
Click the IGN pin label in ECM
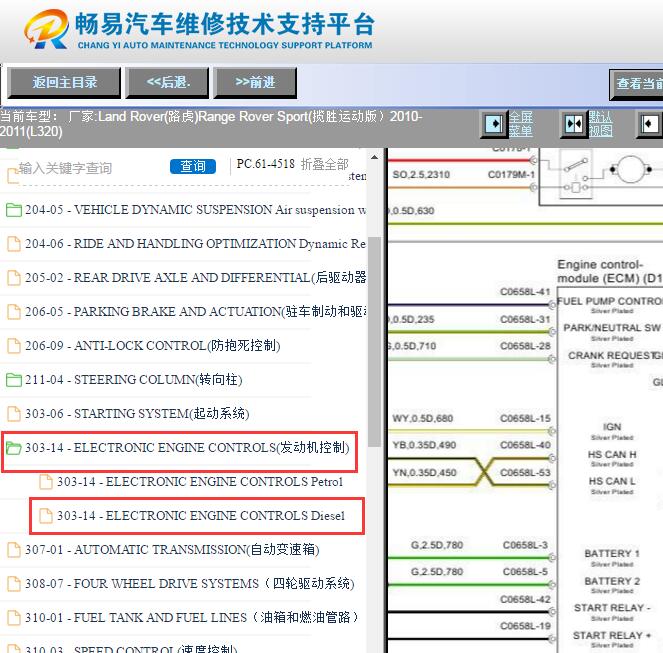(x=612, y=427)
